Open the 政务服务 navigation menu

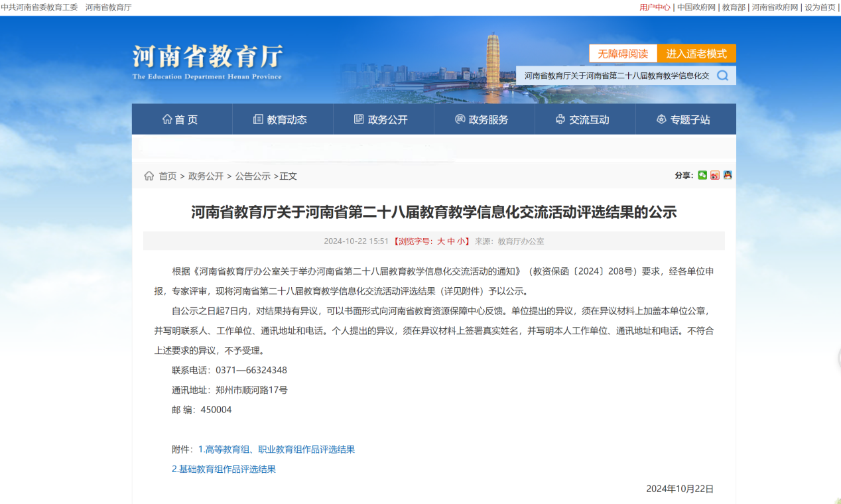point(483,119)
